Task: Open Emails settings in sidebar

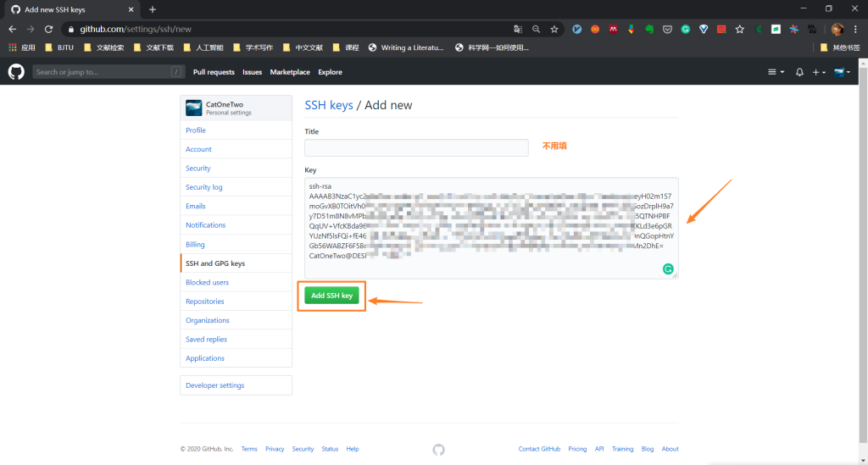Action: [236, 206]
